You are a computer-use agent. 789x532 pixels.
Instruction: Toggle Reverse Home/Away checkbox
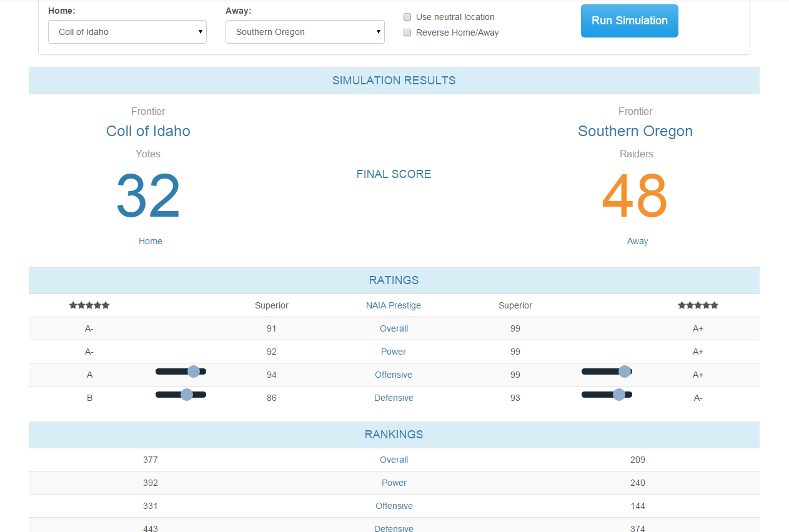coord(407,32)
